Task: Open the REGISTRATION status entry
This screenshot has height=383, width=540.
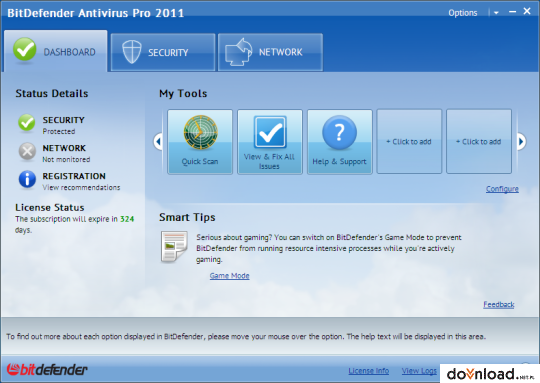Action: (74, 176)
